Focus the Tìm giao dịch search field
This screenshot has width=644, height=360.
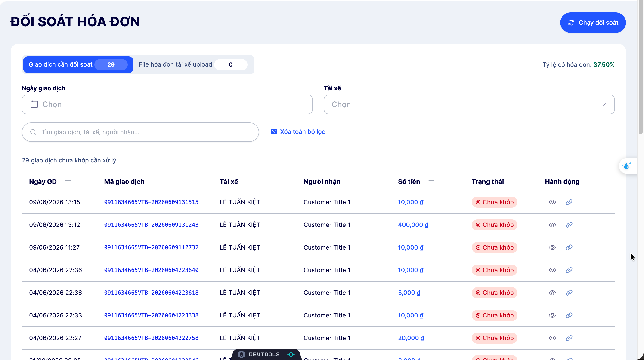pos(140,132)
